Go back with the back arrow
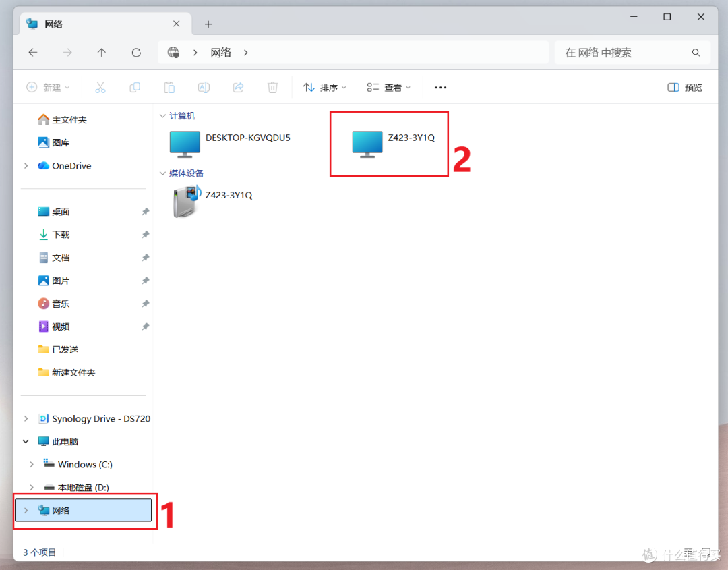Screen dimensions: 728x570 [33, 53]
